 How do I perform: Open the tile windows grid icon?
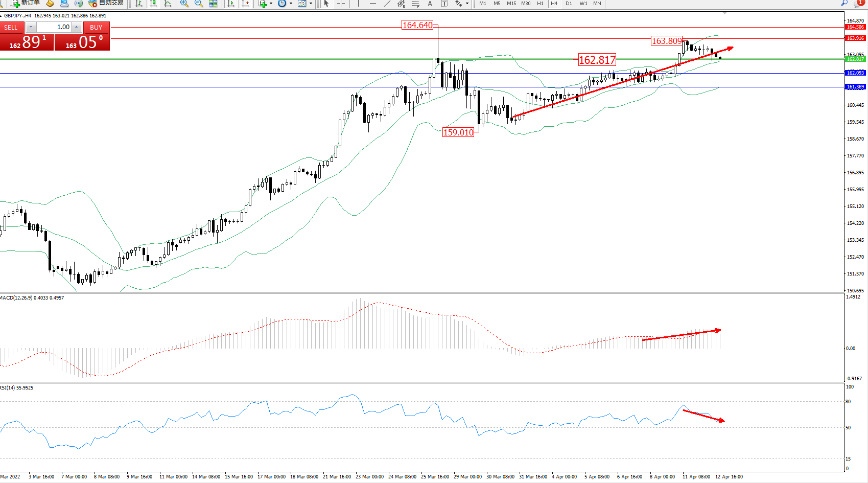coord(213,4)
